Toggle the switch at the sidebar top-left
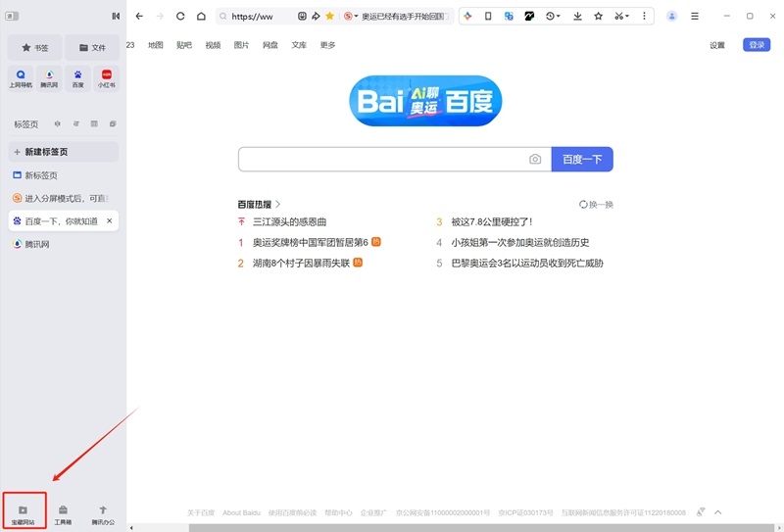The height and width of the screenshot is (532, 784). pos(12,16)
